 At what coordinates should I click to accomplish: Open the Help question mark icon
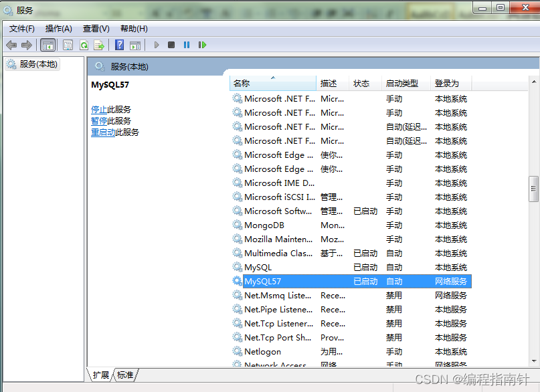(x=120, y=45)
